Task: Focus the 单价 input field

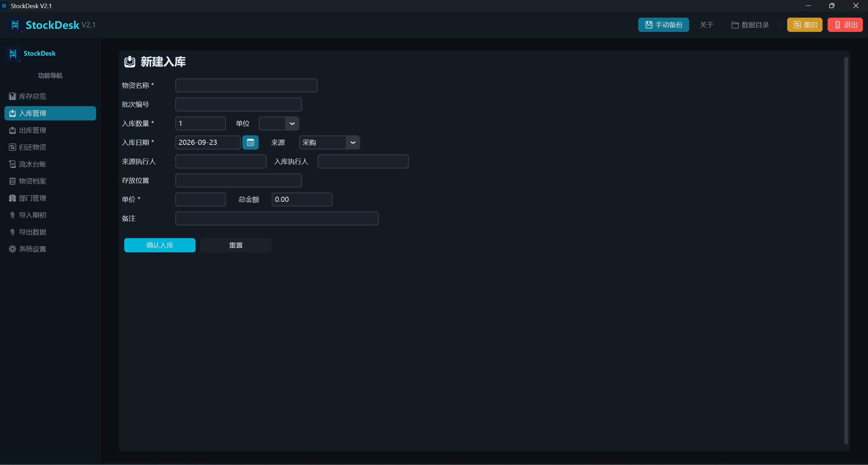Action: (201, 199)
